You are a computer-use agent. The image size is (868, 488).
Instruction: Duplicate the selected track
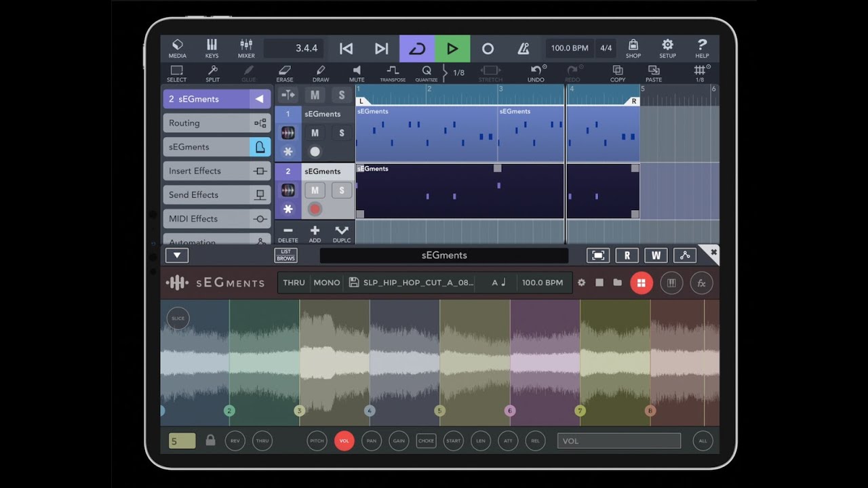pyautogui.click(x=342, y=234)
